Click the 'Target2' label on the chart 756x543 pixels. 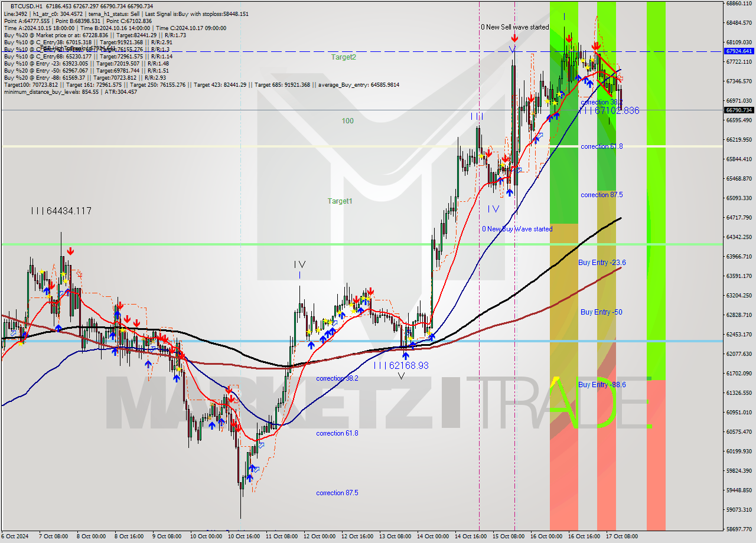coord(343,57)
